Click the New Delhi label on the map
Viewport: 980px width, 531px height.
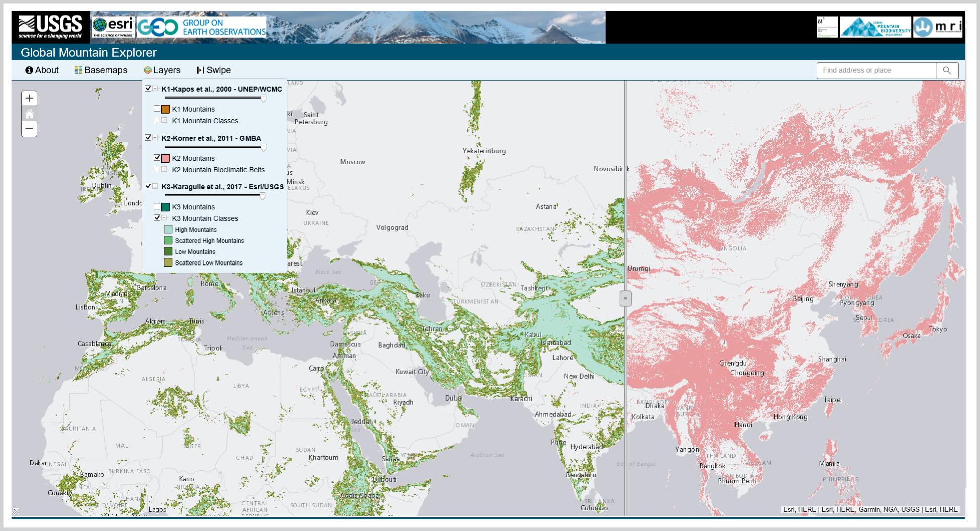point(579,376)
